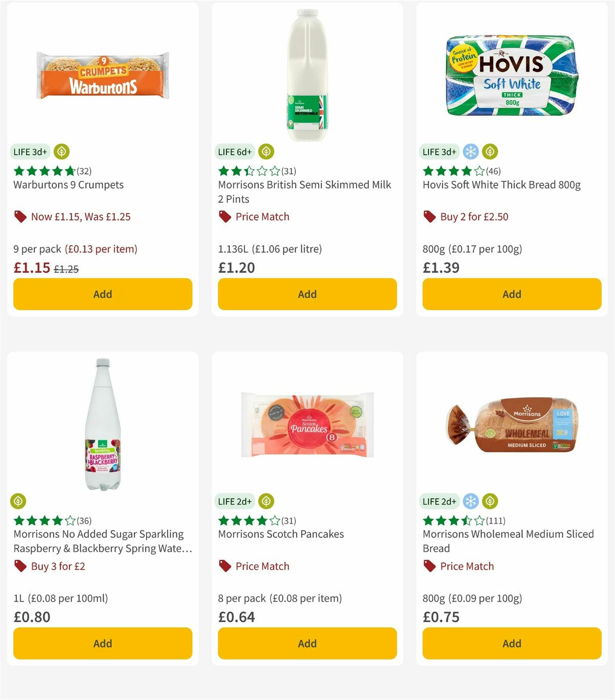The width and height of the screenshot is (615, 700).
Task: Click the LIFE 6d+ badge on the milk product
Action: (234, 152)
